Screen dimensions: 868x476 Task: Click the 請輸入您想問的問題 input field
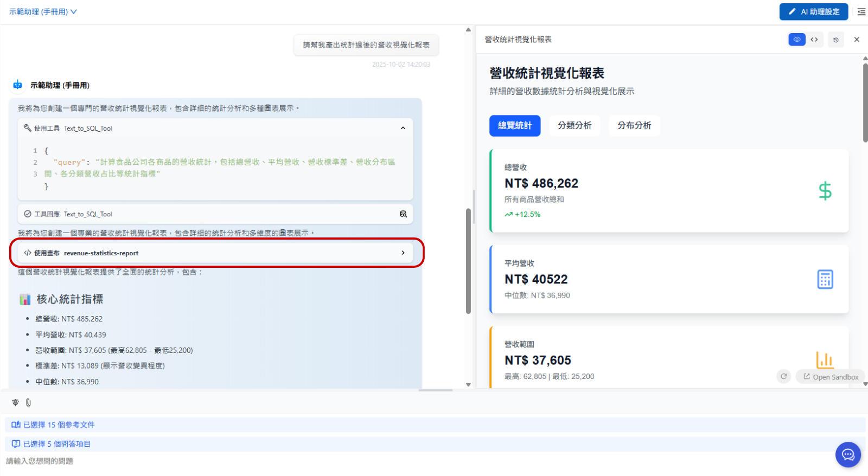(380, 461)
